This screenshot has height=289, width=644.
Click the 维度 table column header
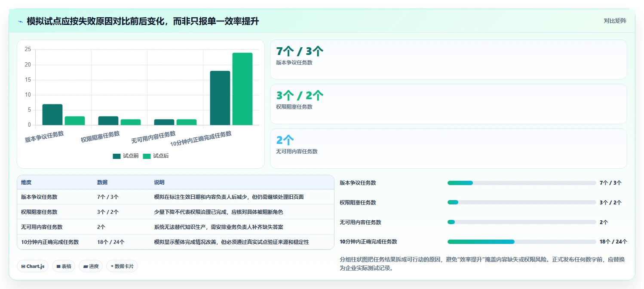pyautogui.click(x=26, y=183)
